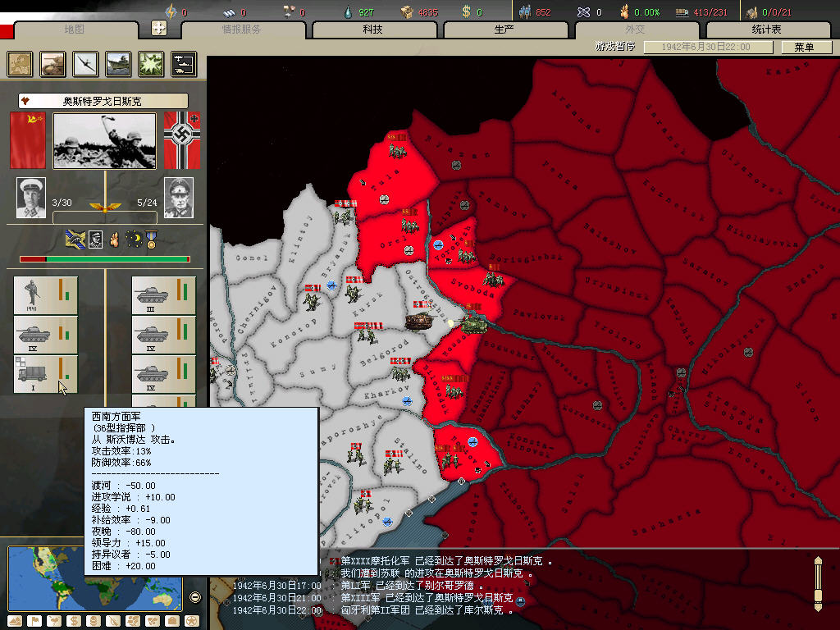Click the Pavlovsk province label
The height and width of the screenshot is (630, 840).
coord(539,314)
